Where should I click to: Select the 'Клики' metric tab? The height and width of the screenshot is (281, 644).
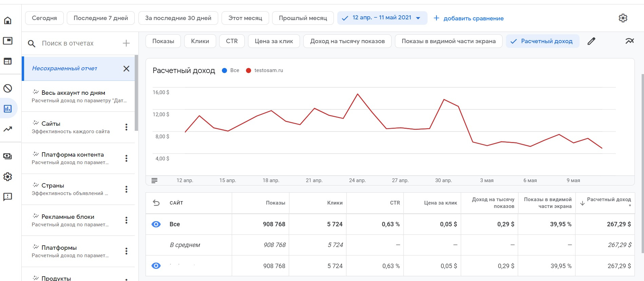tap(200, 41)
